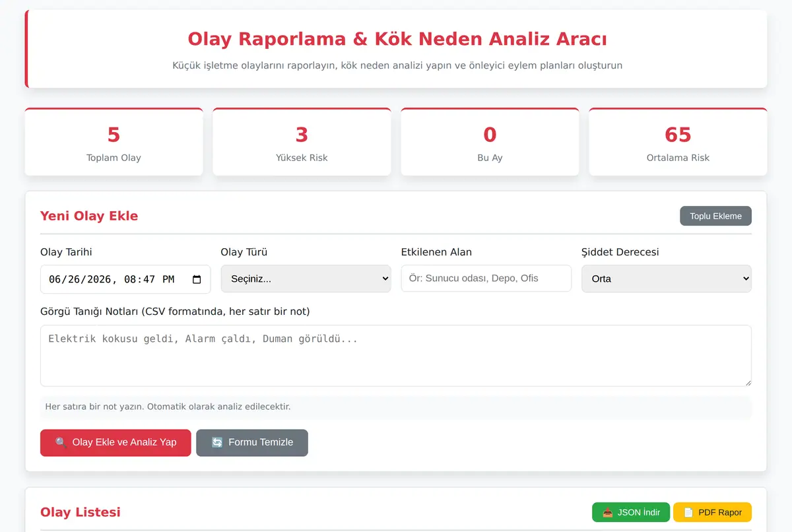Click the Toplam Olay stat card
Screen dimensions: 792x532
[x=114, y=142]
